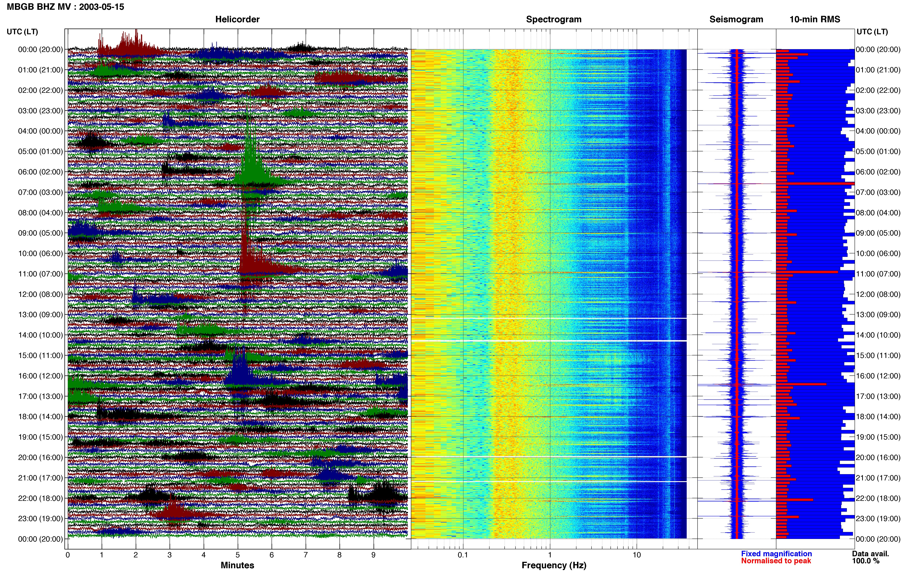Click the left 'UTC (LT)' axis label
Screen dimensions: 924x578
[22, 32]
